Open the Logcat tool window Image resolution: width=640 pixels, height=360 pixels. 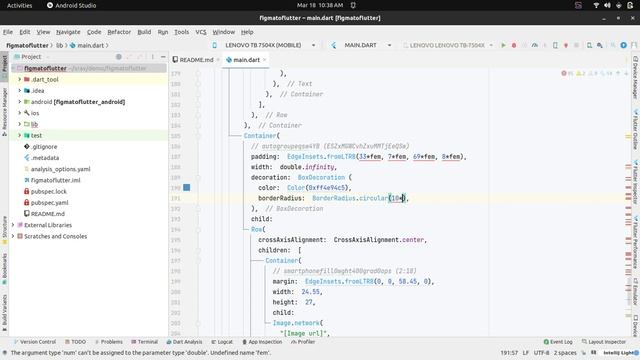(x=222, y=342)
